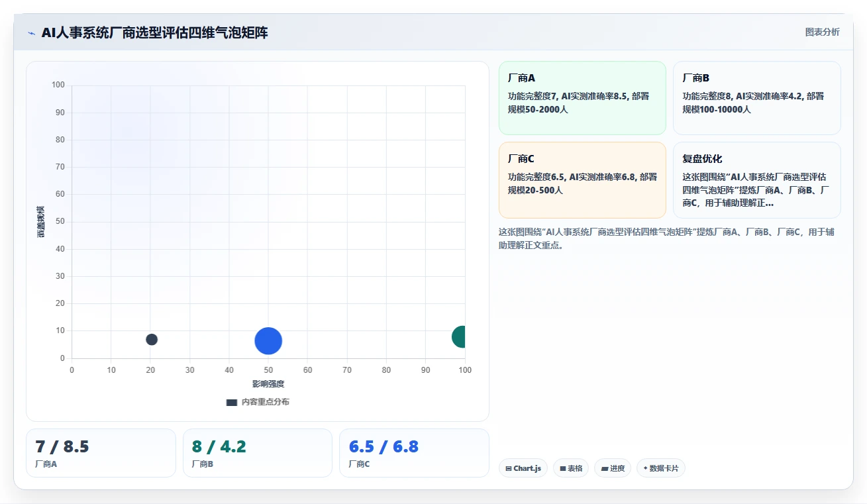Click the green bubble for 厂商B
The width and height of the screenshot is (867, 504).
click(459, 336)
